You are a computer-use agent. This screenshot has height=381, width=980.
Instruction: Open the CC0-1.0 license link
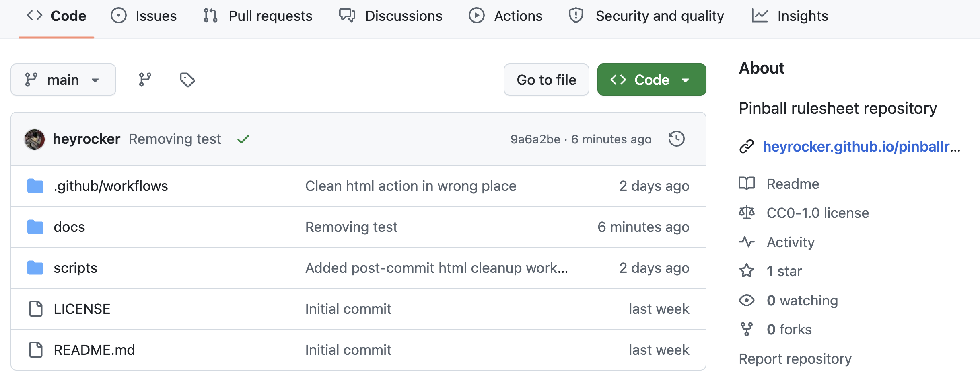tap(818, 213)
